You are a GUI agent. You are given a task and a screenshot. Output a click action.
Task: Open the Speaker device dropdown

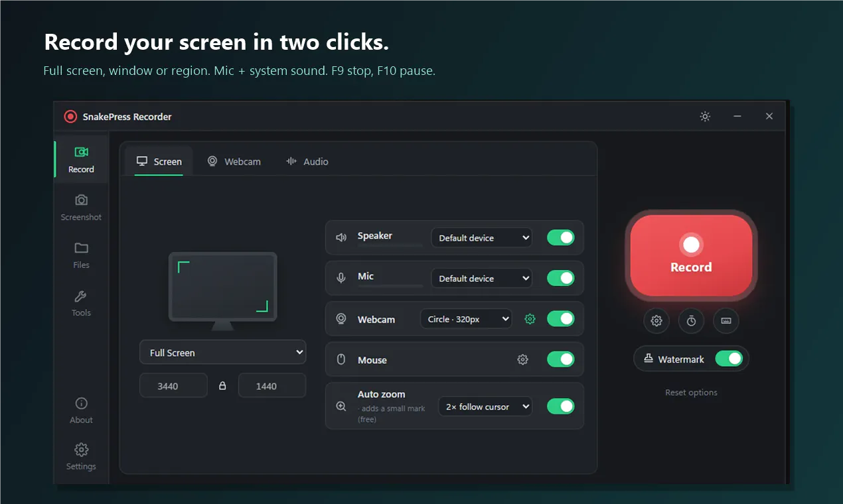point(481,238)
